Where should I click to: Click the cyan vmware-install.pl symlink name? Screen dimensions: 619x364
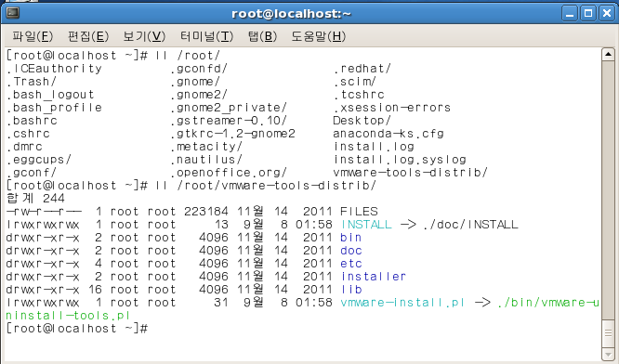(402, 303)
